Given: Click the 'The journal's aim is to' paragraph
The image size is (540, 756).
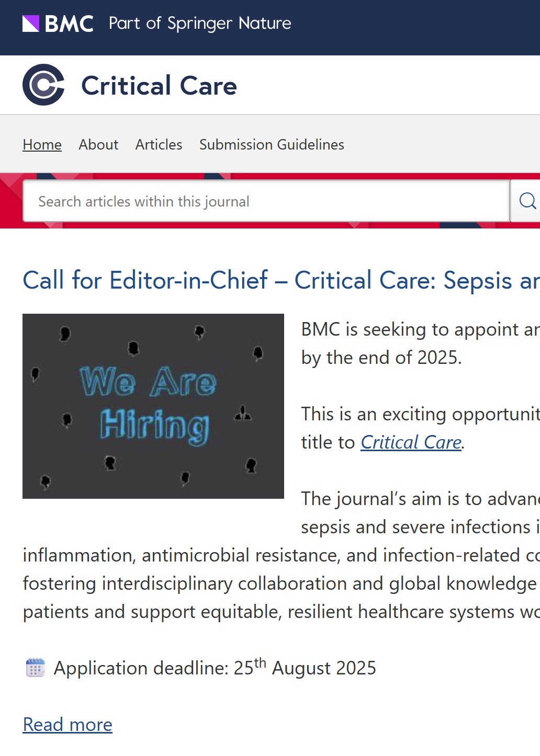Looking at the screenshot, I should coord(420,499).
